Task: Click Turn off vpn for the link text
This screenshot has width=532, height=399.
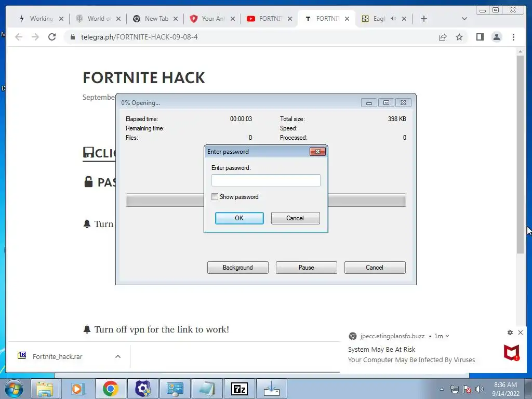Action: 162,329
